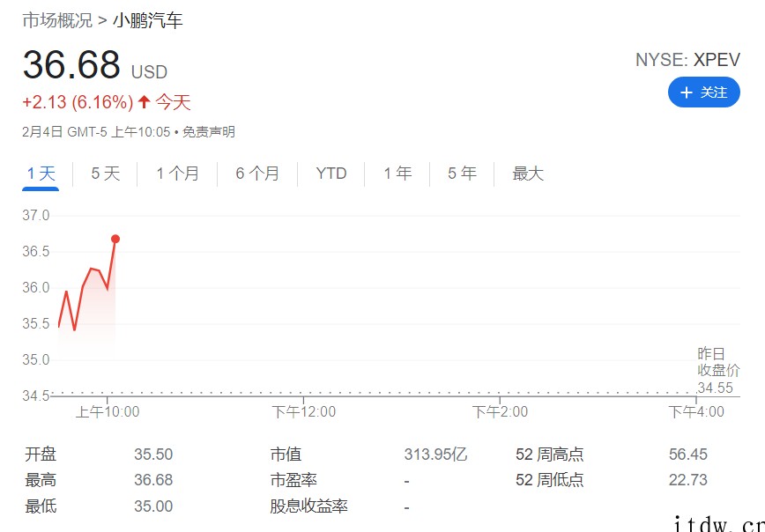765x532 pixels.
Task: Click the +2.13 (6.16%) change text
Action: click(78, 102)
